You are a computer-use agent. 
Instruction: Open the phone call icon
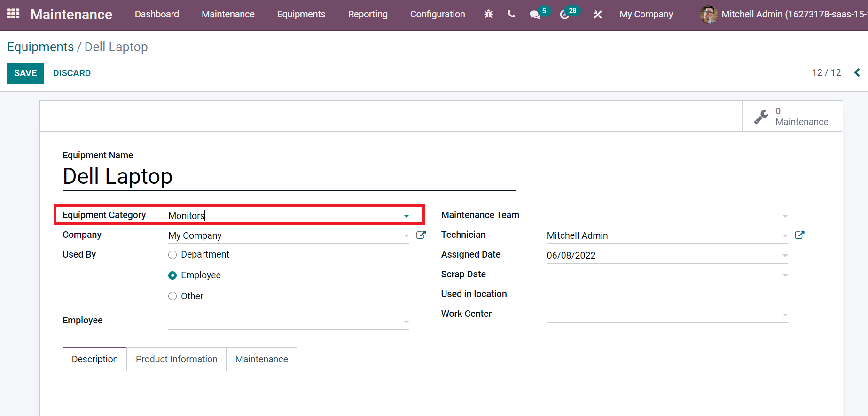(x=511, y=14)
